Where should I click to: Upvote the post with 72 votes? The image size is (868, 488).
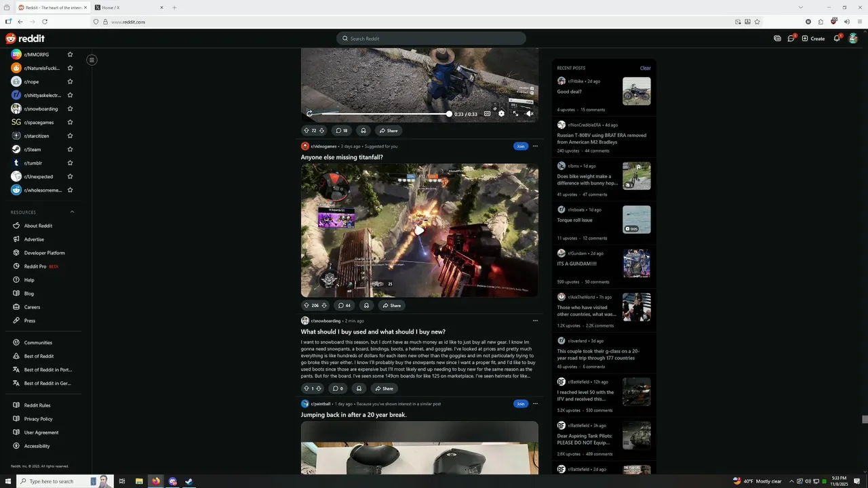tap(306, 130)
